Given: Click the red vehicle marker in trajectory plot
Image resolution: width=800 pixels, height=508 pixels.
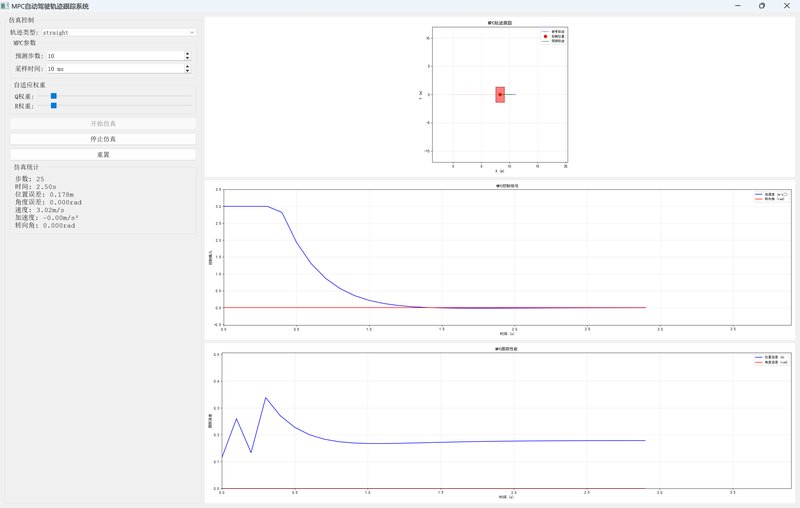Looking at the screenshot, I should 499,94.
